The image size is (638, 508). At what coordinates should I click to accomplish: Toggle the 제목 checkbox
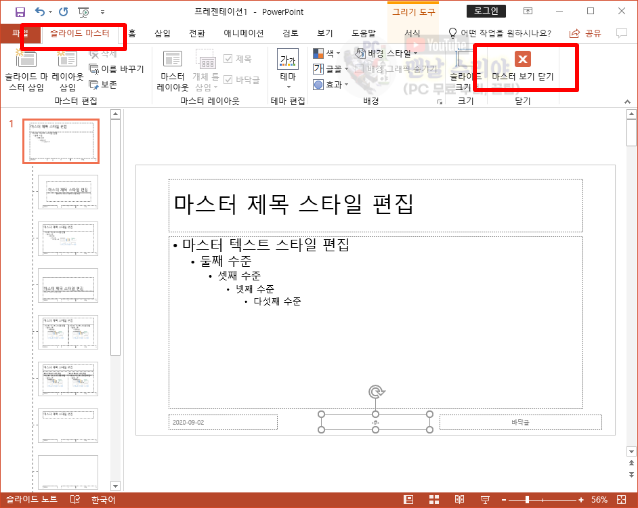pos(238,59)
